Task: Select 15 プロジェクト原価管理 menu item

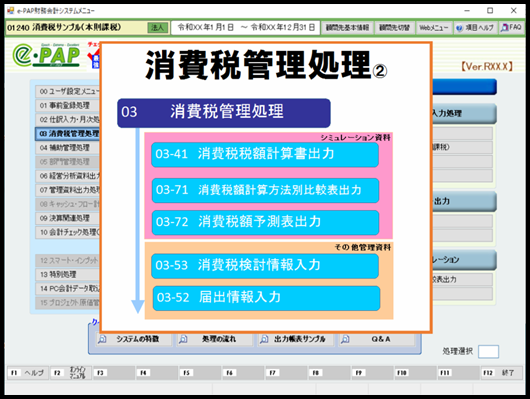Action: point(68,303)
